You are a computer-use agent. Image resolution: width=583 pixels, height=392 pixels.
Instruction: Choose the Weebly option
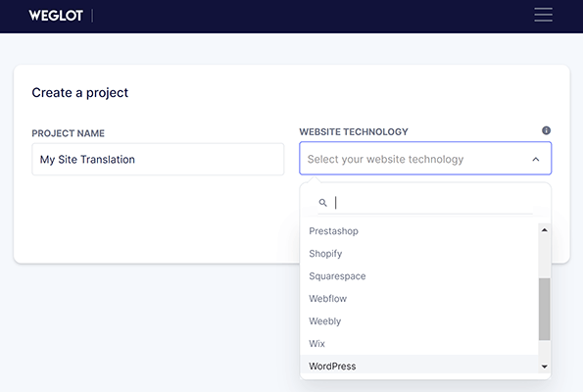pyautogui.click(x=419, y=321)
